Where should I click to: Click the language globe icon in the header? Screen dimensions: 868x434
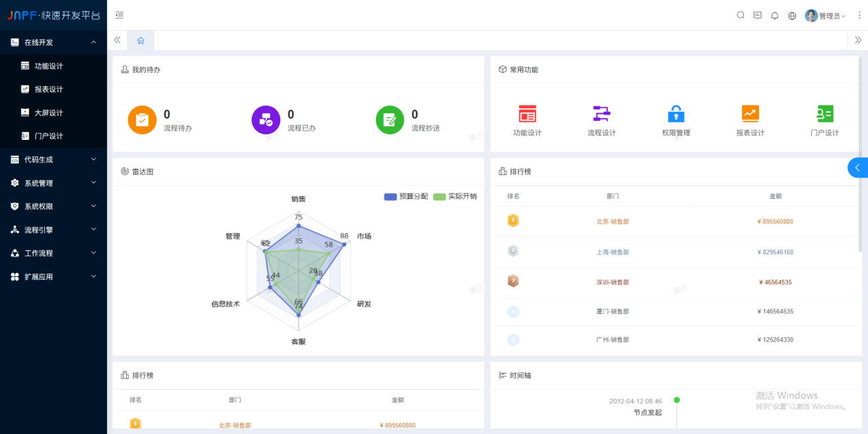click(x=791, y=14)
